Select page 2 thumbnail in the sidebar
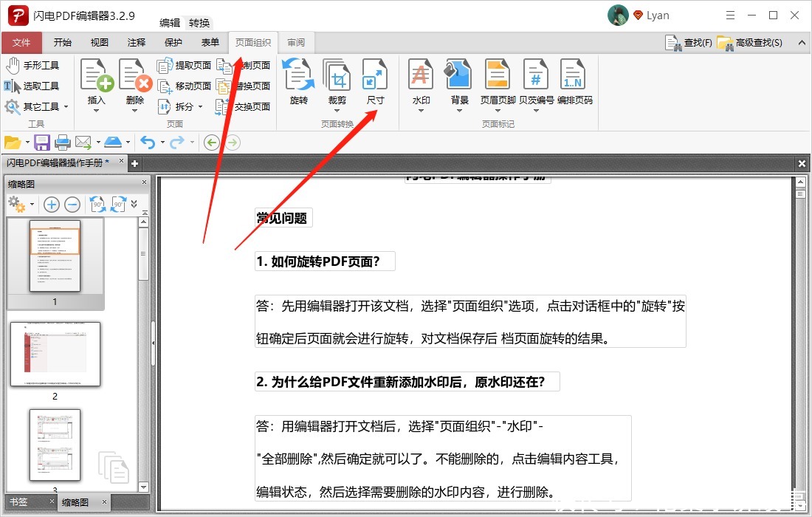Image resolution: width=812 pixels, height=517 pixels. pos(55,354)
